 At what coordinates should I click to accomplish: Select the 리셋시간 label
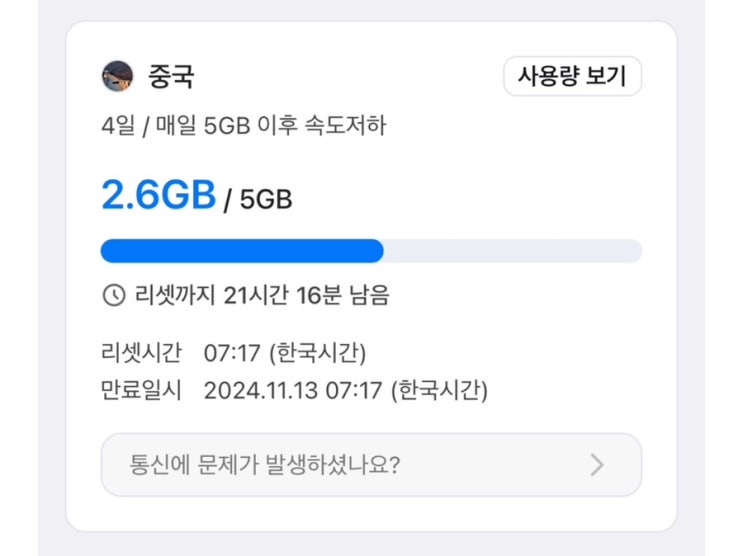click(x=141, y=353)
